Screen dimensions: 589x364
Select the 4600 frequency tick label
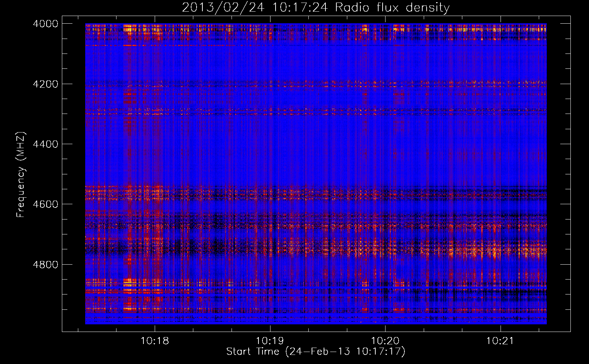[46, 204]
